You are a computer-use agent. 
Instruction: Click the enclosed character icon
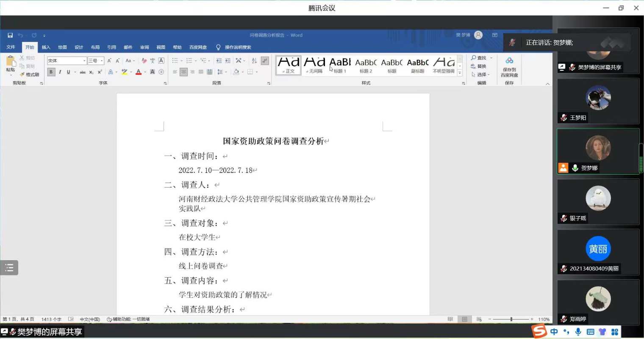coord(161,72)
